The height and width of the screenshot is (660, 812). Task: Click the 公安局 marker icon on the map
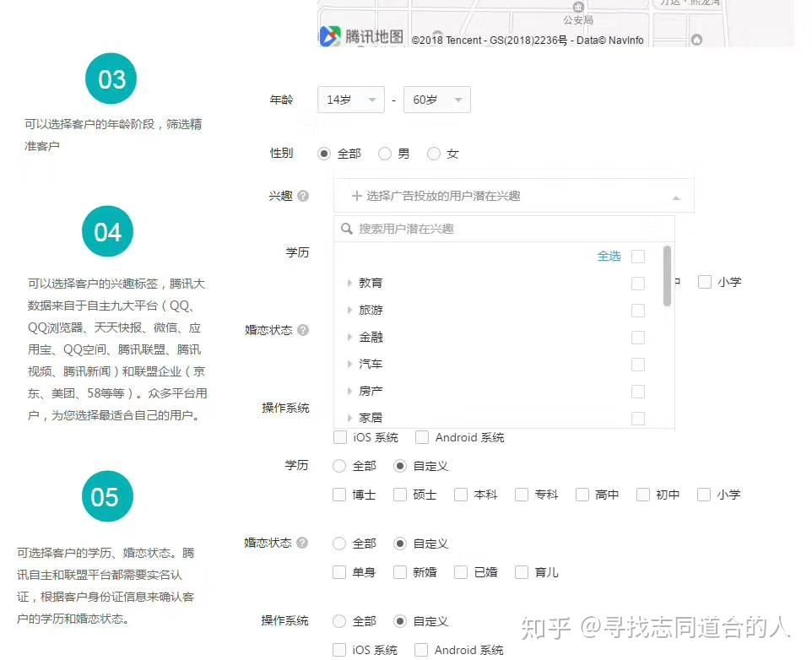(x=578, y=8)
